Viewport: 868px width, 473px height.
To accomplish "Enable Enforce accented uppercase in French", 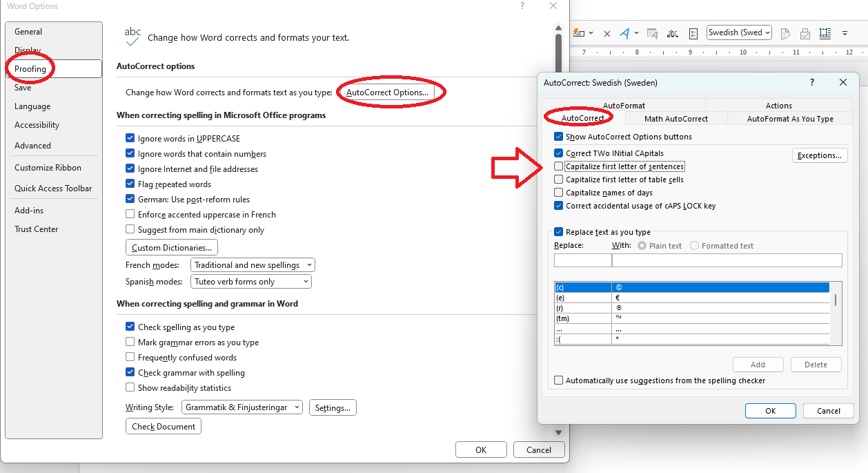I will click(130, 215).
